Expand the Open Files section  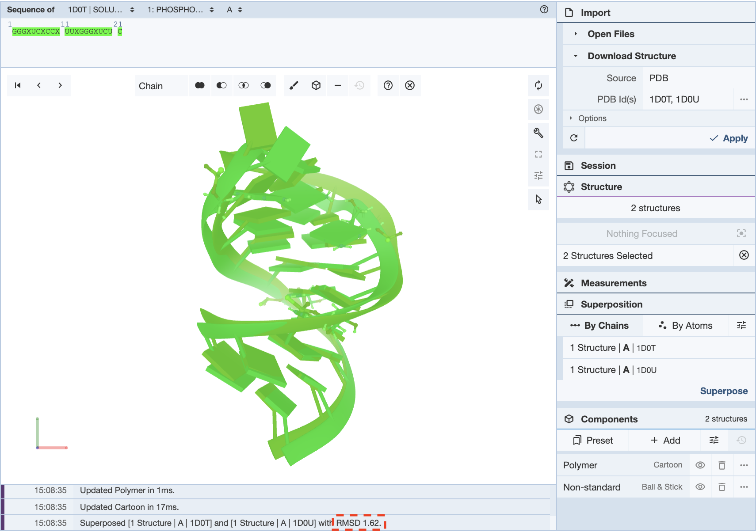611,34
